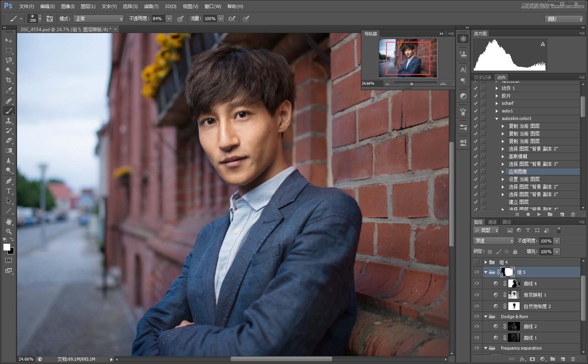This screenshot has height=364, width=588.
Task: Toggle the checkbox next to scharf action
Action: (x=476, y=103)
